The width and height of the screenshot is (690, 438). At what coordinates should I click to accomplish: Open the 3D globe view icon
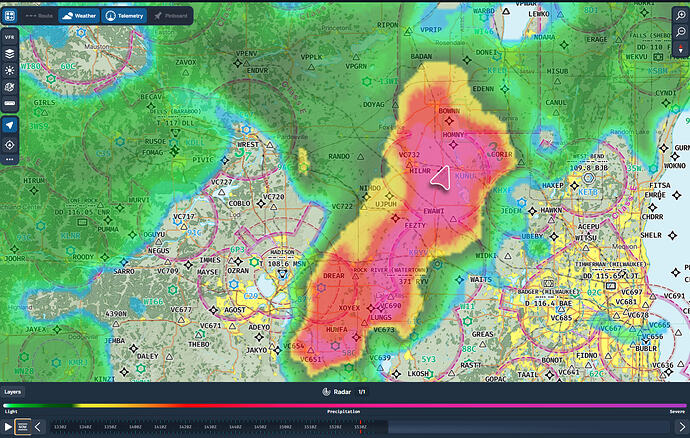click(10, 87)
